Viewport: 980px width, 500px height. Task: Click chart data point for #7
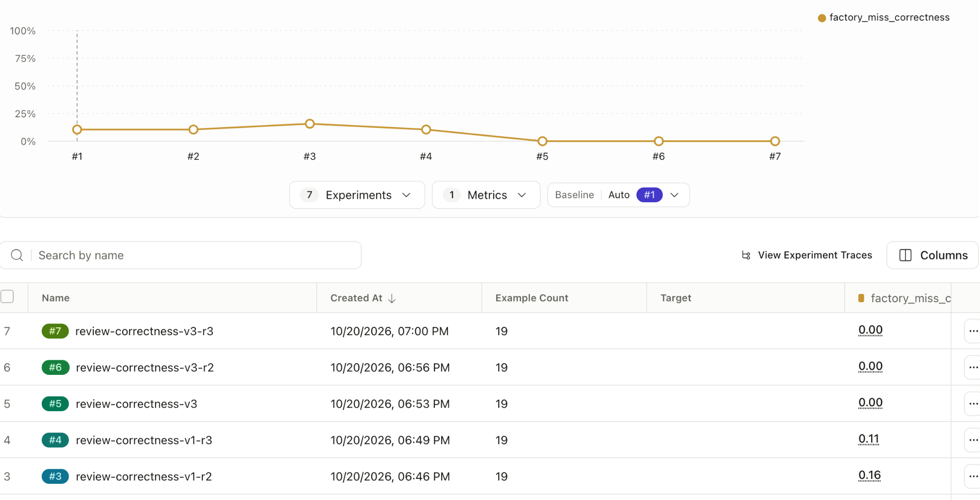[x=775, y=141]
